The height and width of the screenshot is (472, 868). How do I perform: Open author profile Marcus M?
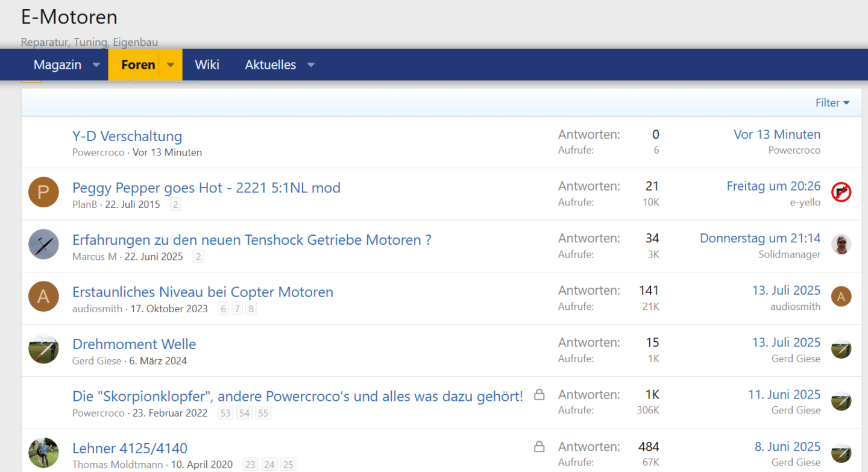point(95,257)
